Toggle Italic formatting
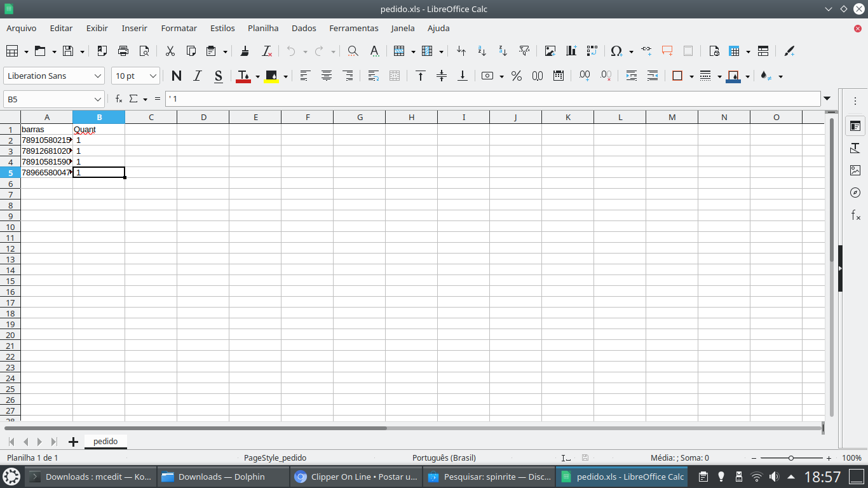 (x=197, y=76)
